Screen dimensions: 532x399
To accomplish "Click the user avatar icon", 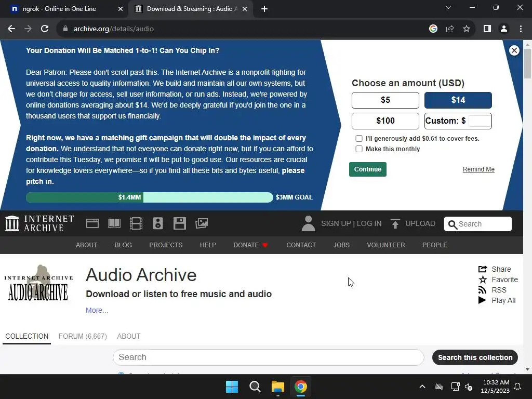I will 309,223.
